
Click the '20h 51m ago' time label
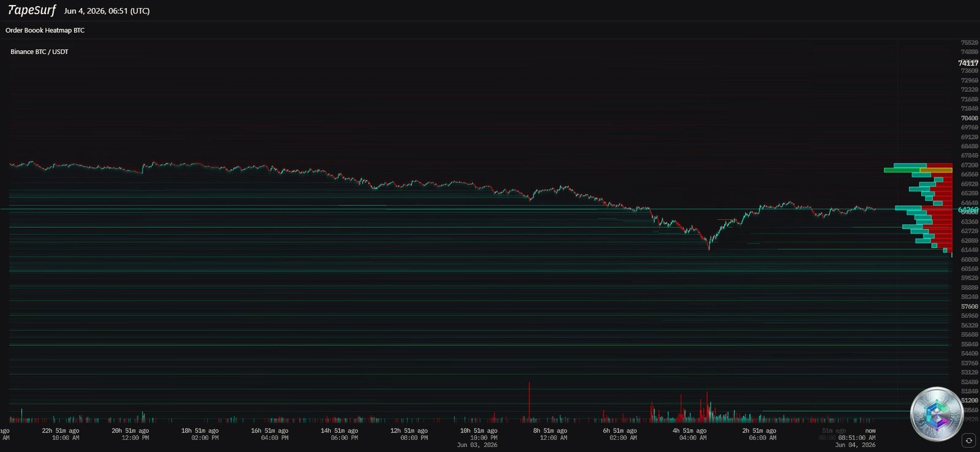click(x=130, y=431)
